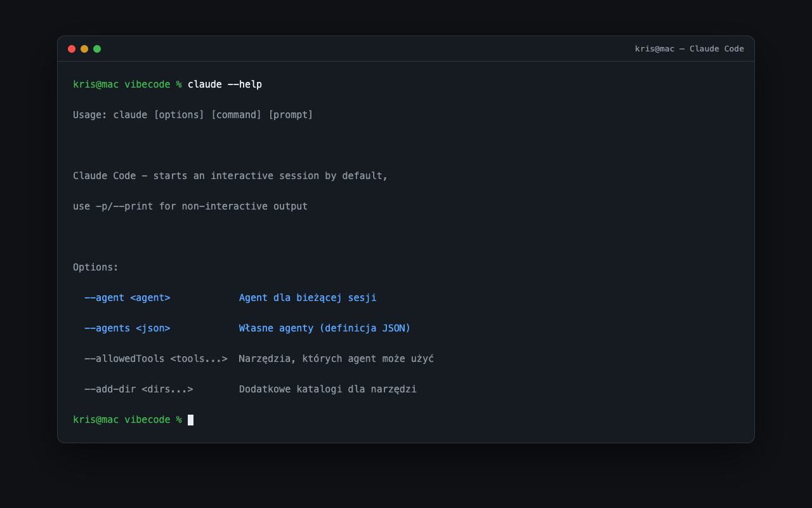
Task: Click the top prompt 'kris@mac vibecode %' before claude --help
Action: (128, 84)
